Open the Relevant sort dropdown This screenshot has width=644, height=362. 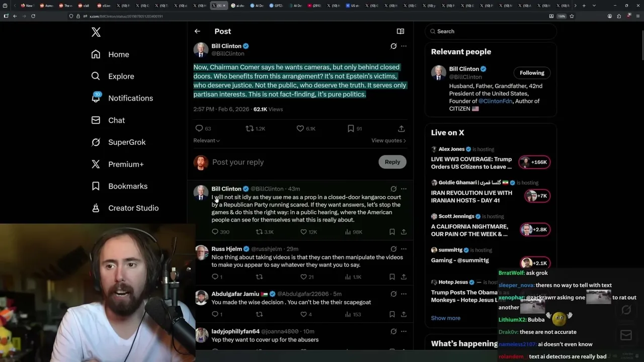tap(206, 140)
